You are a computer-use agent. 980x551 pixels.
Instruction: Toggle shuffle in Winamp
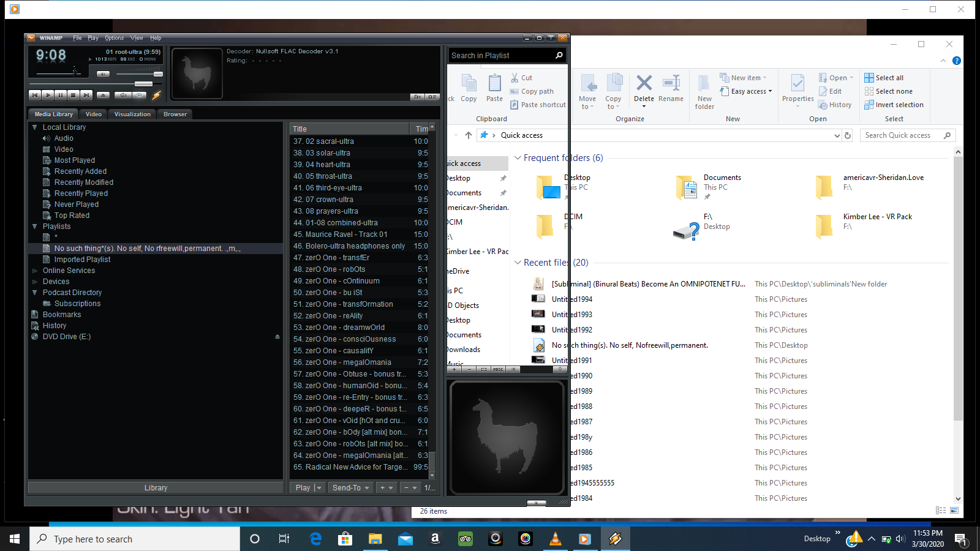tap(124, 95)
